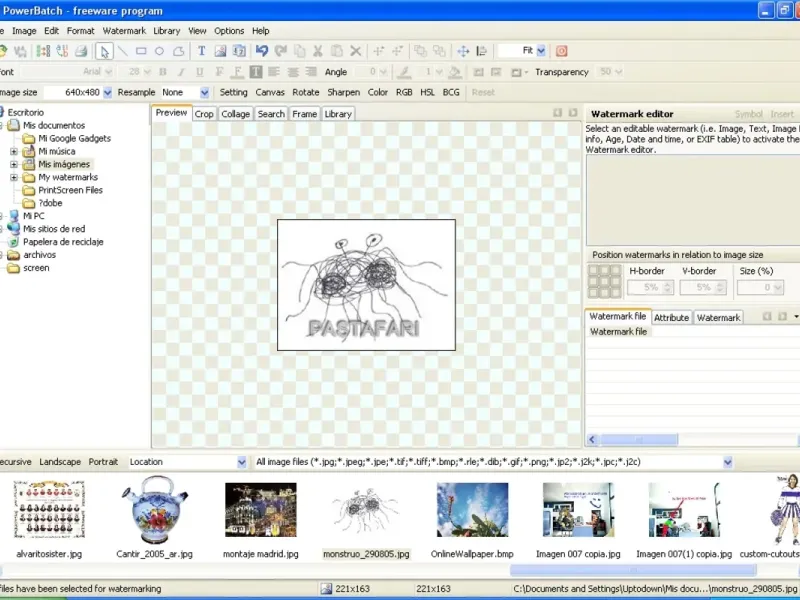Toggle the Landscape filter

[x=60, y=462]
